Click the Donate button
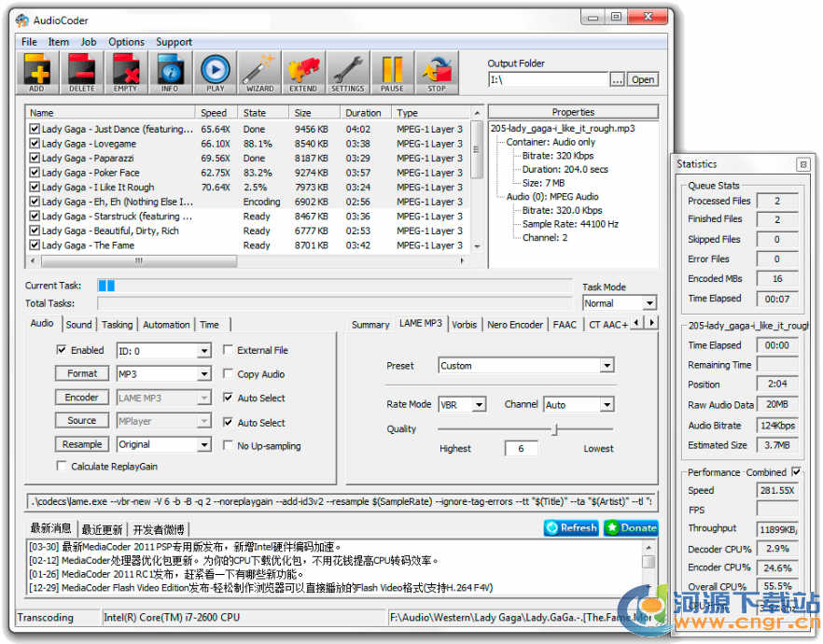823x644 pixels. 631,527
